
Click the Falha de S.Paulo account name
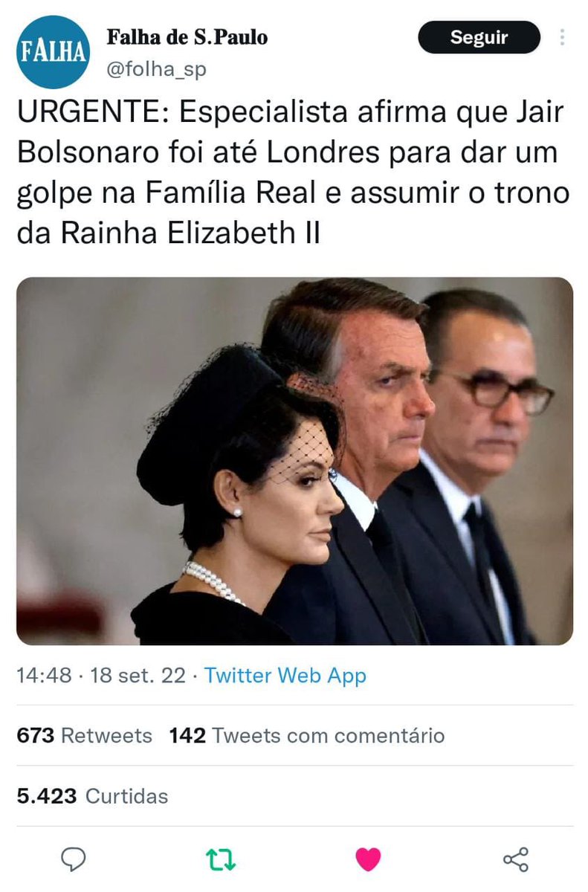click(x=187, y=36)
